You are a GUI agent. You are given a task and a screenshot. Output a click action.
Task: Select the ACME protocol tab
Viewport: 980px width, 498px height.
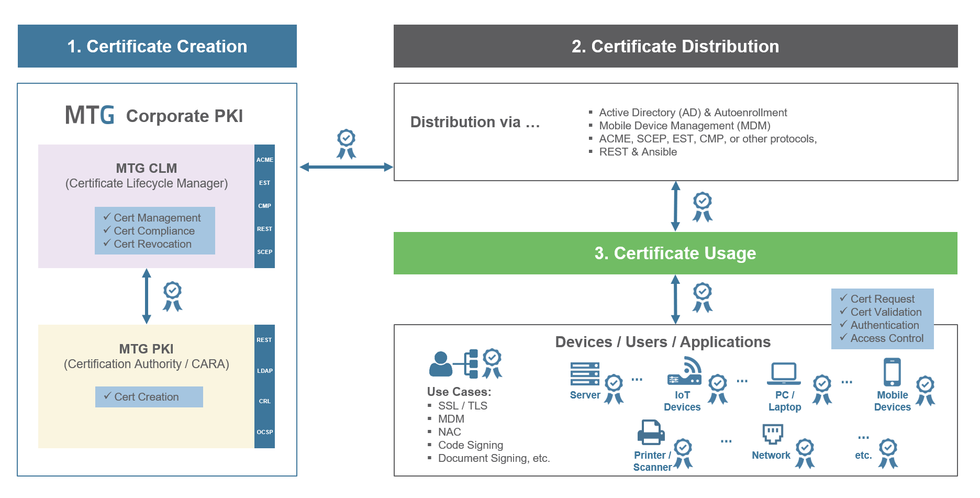265,160
